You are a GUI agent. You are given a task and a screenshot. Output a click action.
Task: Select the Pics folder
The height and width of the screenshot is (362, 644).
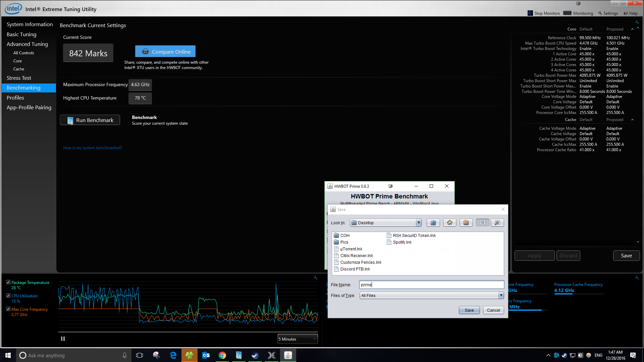tap(341, 242)
